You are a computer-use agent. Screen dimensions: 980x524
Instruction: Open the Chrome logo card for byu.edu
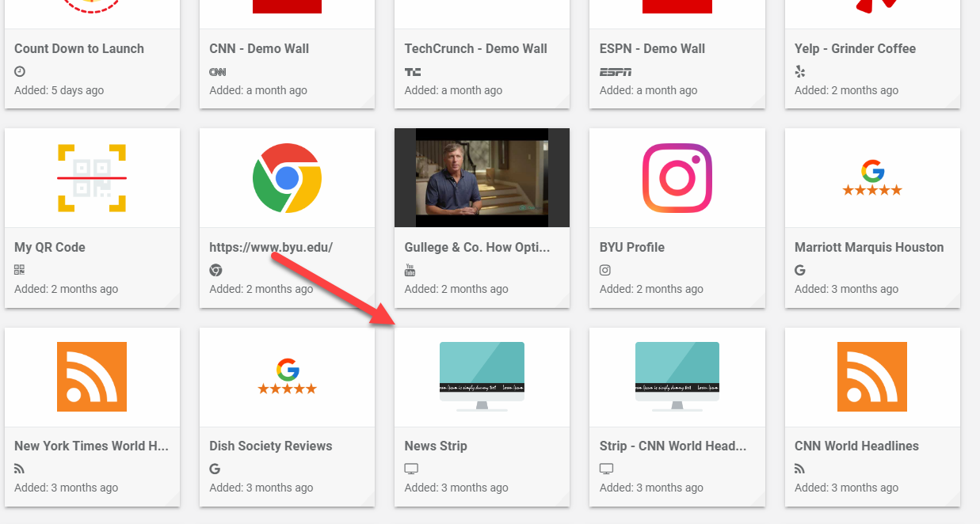tap(287, 178)
